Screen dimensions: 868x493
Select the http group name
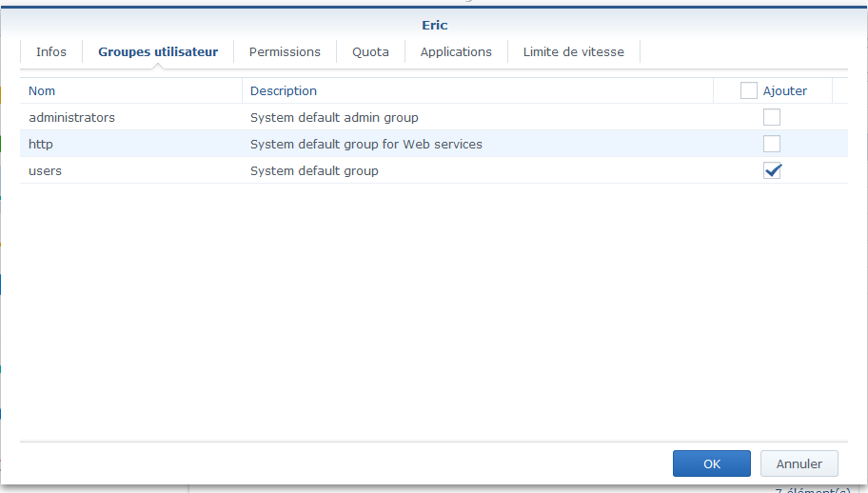42,144
